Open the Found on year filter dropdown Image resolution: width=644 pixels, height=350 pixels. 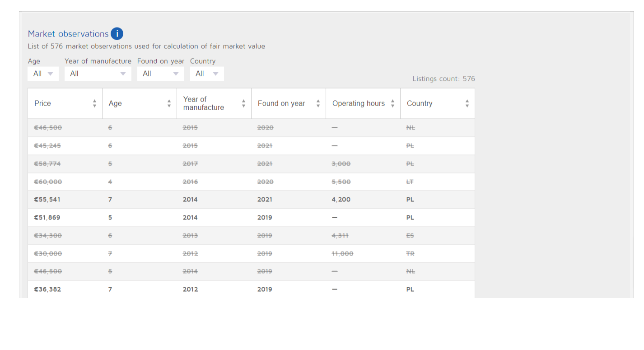tap(161, 74)
